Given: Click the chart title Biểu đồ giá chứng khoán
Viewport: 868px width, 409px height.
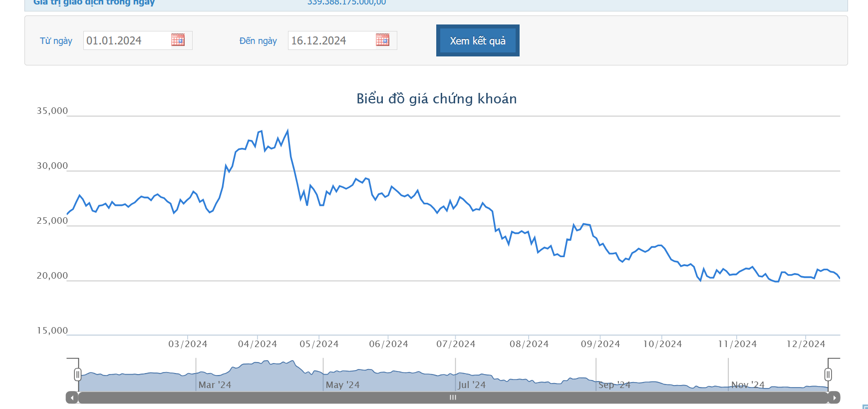Looking at the screenshot, I should point(436,99).
